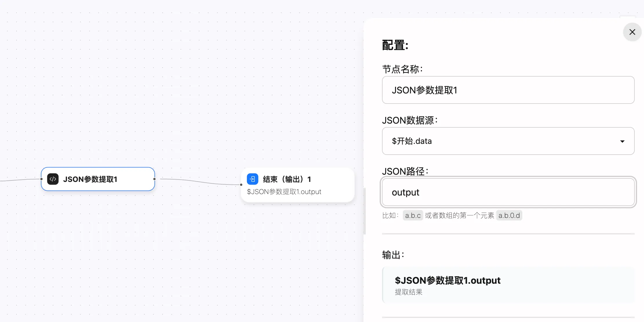Select the JSON参数提取1 node on canvas
This screenshot has height=322, width=644.
[x=98, y=179]
